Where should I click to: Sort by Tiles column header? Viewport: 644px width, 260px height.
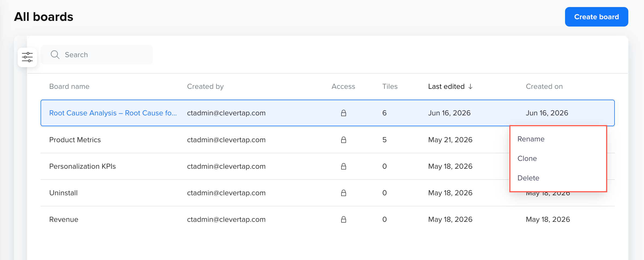click(390, 86)
